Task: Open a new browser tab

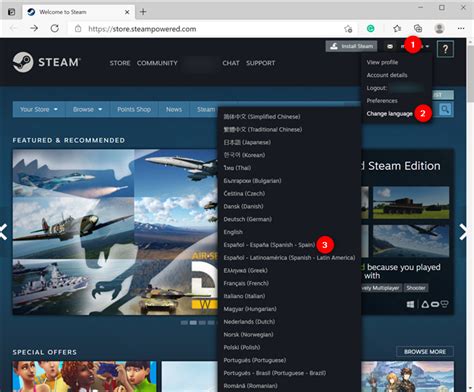Action: [143, 12]
